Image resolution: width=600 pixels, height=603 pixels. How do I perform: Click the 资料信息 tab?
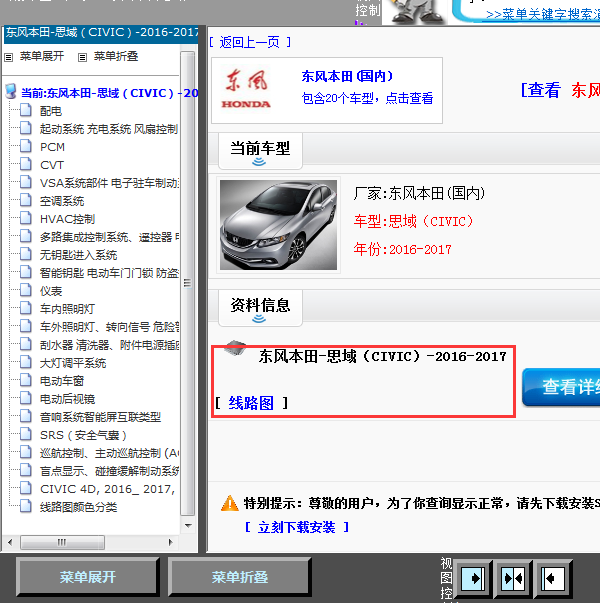pos(260,308)
